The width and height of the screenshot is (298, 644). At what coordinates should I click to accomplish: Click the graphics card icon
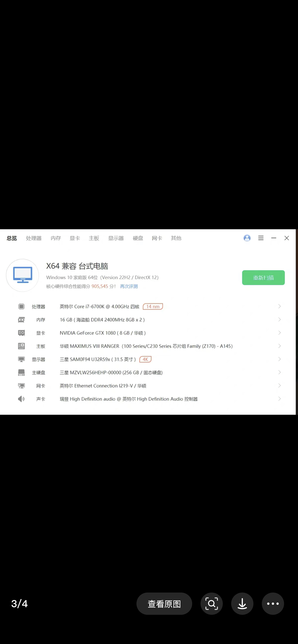(x=21, y=333)
